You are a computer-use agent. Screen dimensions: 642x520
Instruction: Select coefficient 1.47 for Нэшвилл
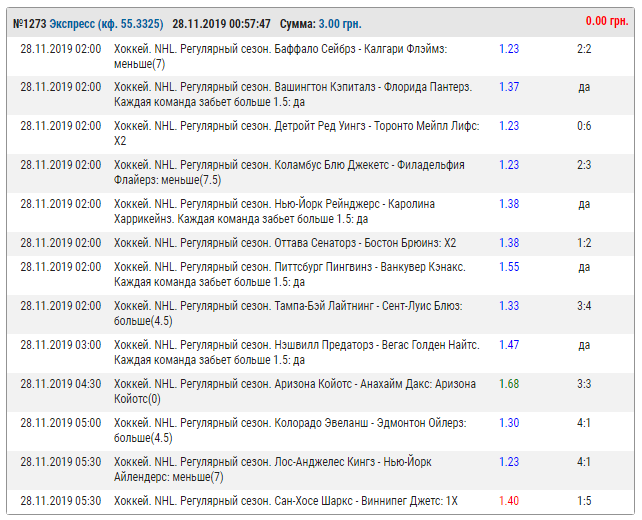tap(509, 344)
